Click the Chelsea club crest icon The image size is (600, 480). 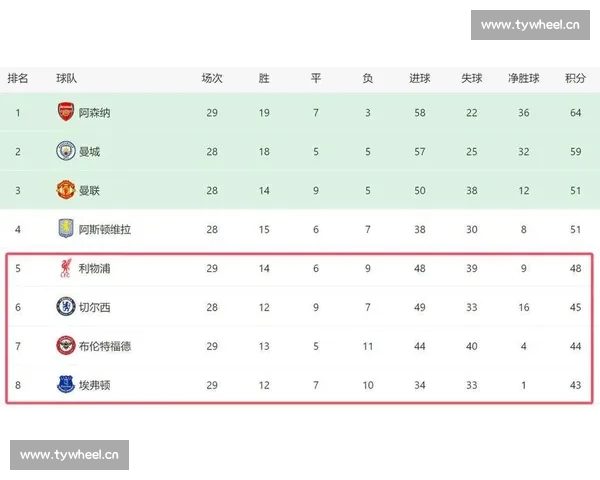point(66,307)
